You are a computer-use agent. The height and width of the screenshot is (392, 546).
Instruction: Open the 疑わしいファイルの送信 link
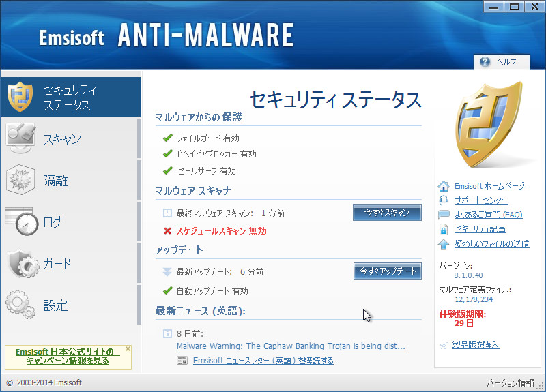tap(491, 244)
